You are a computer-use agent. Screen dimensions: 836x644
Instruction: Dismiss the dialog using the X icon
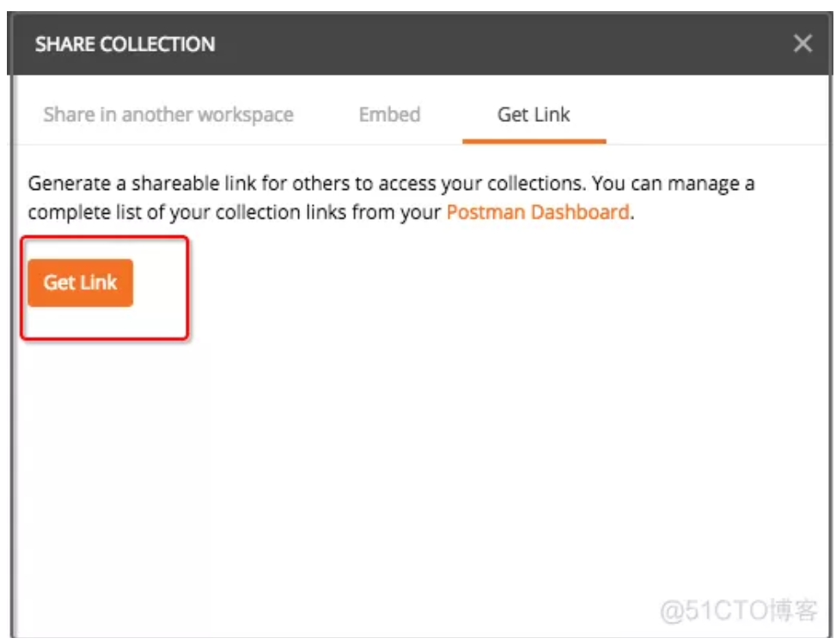(802, 44)
